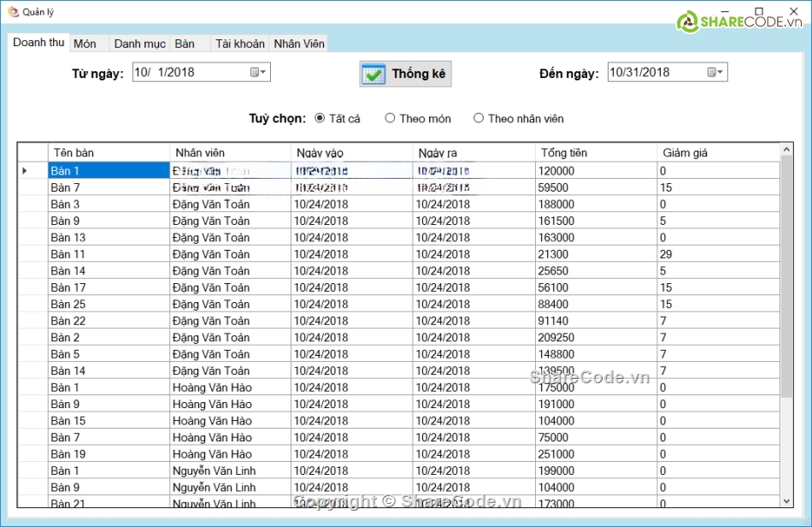Click the Bàn 15 cell
The height and width of the screenshot is (527, 812).
click(x=109, y=420)
